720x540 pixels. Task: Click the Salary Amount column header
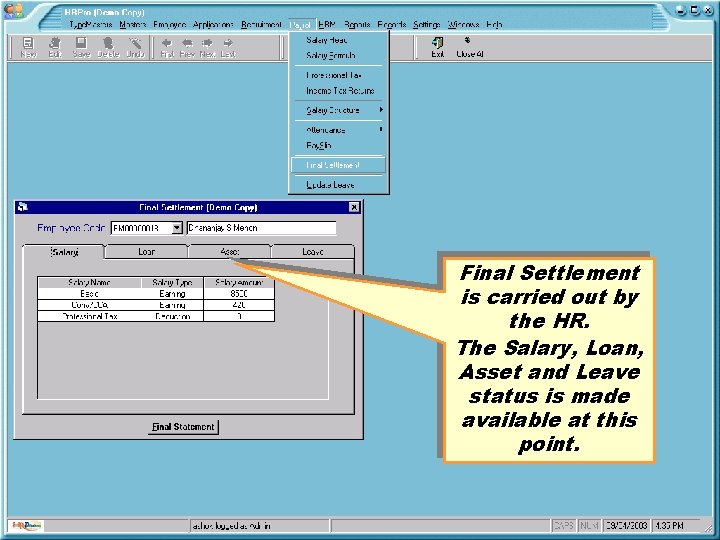[239, 282]
